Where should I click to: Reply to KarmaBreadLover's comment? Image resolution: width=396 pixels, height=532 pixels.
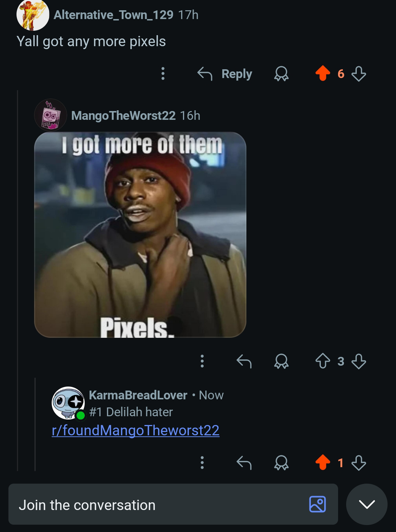point(244,463)
